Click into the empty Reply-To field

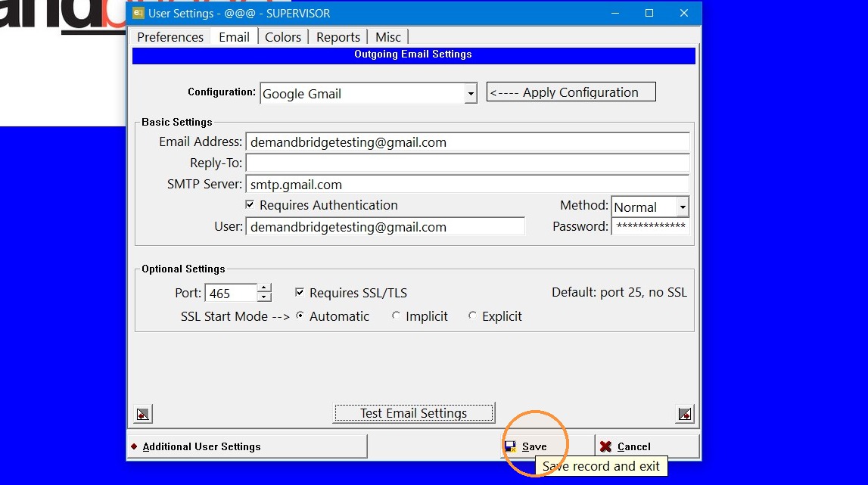point(468,163)
